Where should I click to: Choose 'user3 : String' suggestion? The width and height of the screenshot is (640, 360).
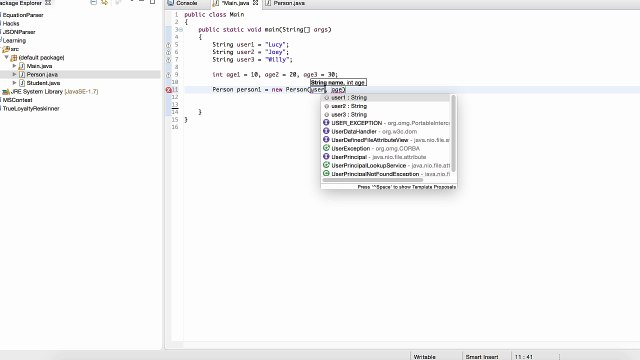tap(386, 115)
